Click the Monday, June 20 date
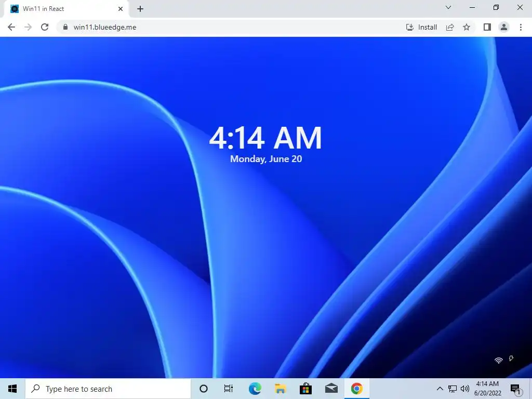The width and height of the screenshot is (532, 399). tap(266, 159)
